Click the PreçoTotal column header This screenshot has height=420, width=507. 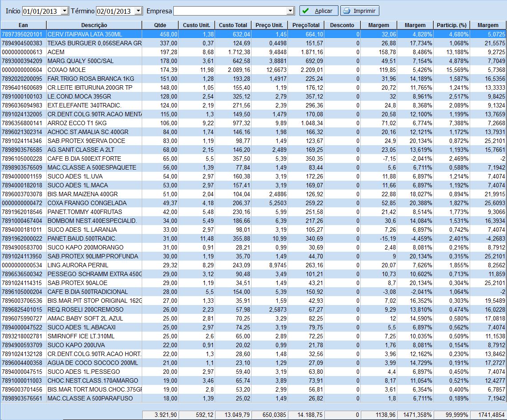[306, 25]
